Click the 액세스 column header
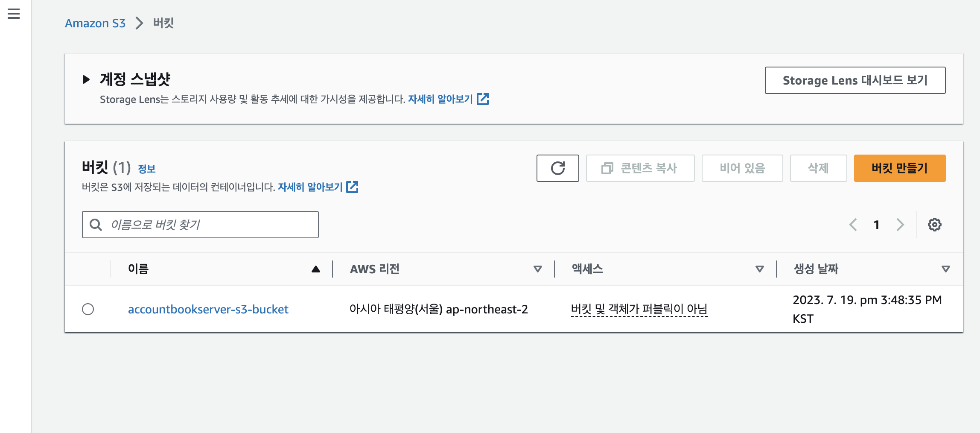 click(587, 269)
